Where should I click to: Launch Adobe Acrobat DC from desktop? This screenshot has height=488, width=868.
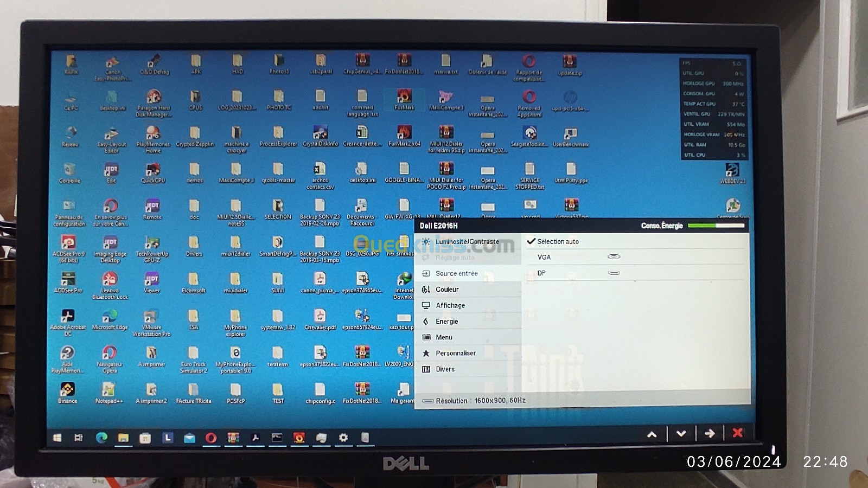(68, 323)
